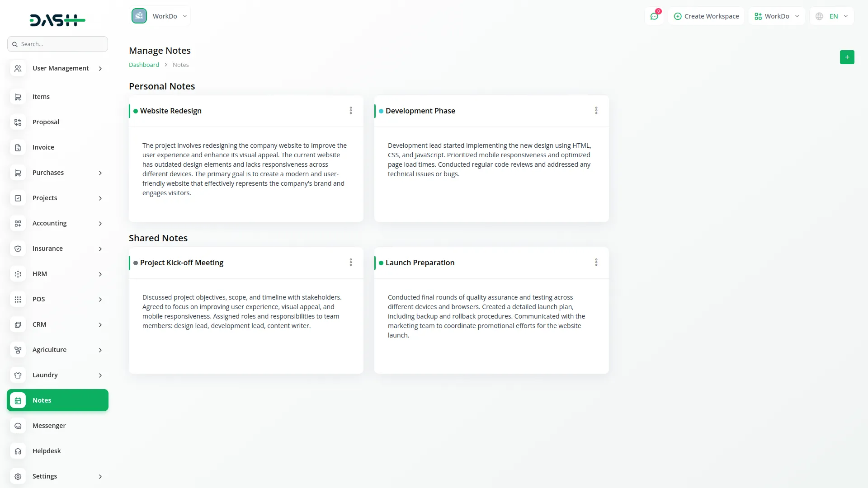
Task: Open the EN language dropdown
Action: click(832, 16)
